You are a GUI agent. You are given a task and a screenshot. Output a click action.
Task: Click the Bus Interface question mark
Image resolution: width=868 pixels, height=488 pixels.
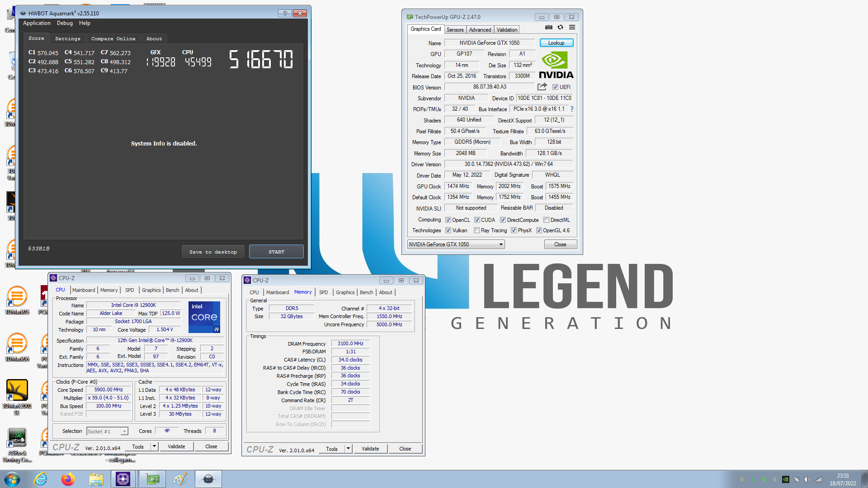pos(572,109)
